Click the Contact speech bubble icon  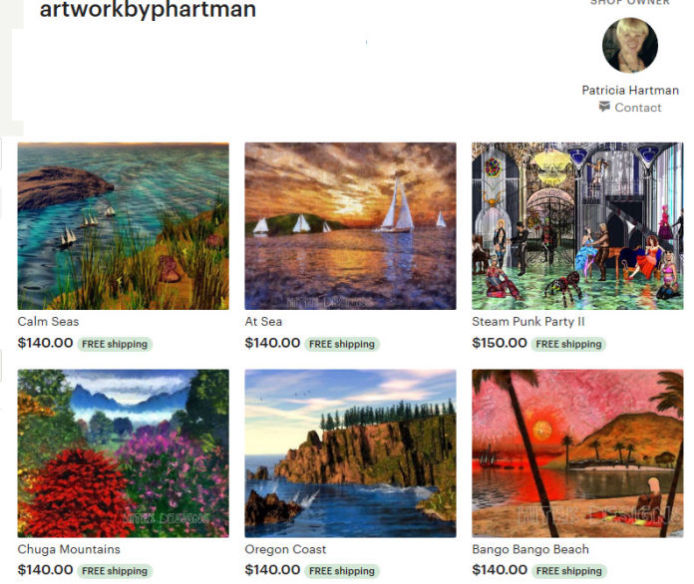tap(604, 106)
